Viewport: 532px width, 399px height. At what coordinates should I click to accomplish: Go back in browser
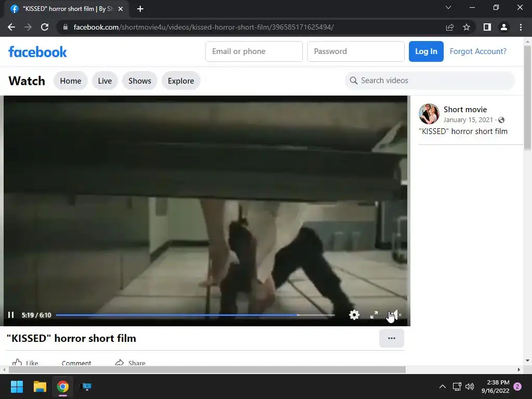pos(11,27)
